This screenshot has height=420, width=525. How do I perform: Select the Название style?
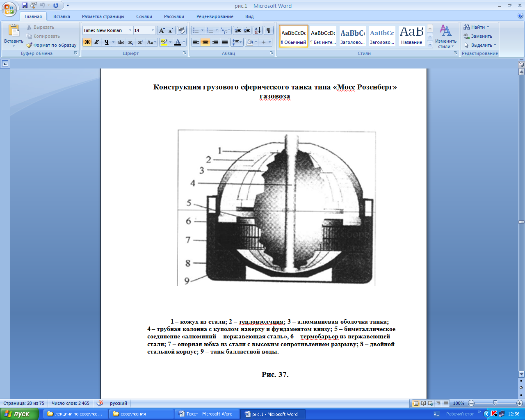coord(412,36)
